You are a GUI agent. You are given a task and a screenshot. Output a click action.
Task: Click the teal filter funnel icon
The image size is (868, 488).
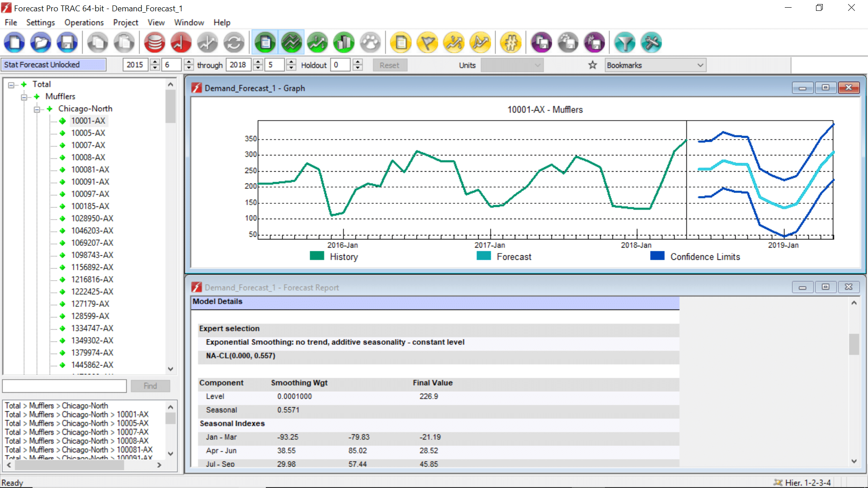625,42
